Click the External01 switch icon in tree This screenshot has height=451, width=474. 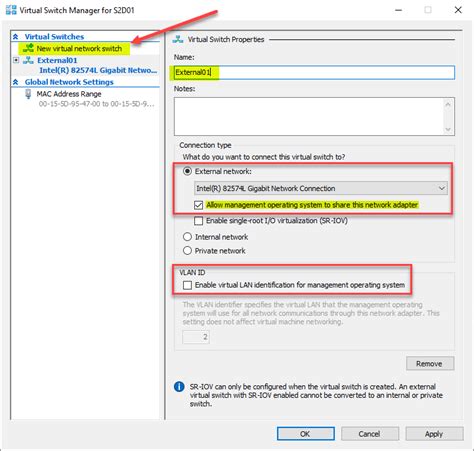(x=28, y=60)
